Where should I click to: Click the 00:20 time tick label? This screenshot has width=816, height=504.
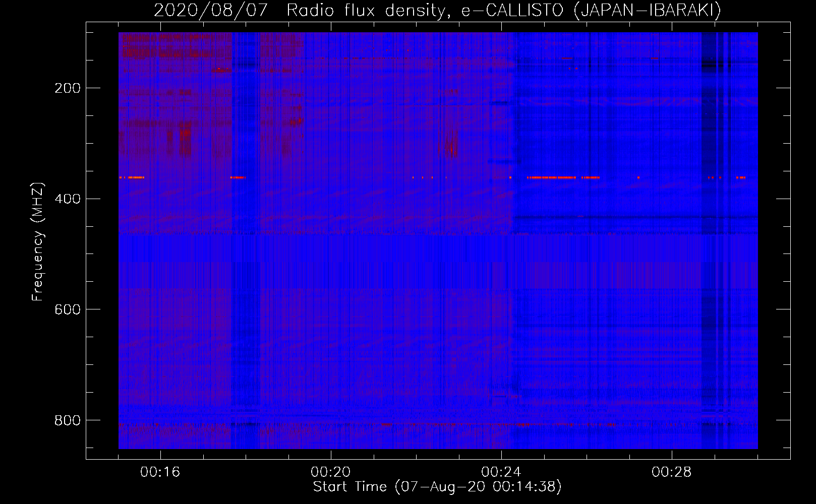[x=330, y=472]
